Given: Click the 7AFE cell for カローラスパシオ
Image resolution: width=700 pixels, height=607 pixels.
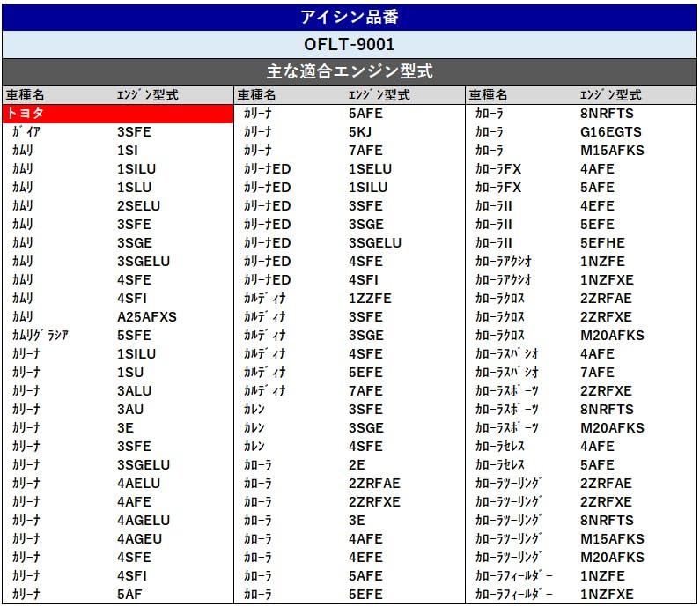Looking at the screenshot, I should pyautogui.click(x=597, y=373).
